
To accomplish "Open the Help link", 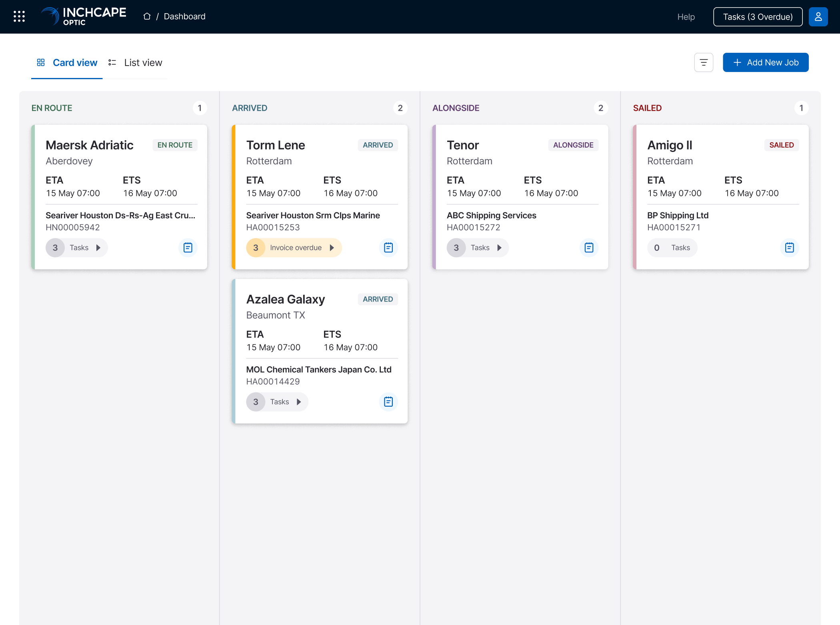I will [x=686, y=17].
